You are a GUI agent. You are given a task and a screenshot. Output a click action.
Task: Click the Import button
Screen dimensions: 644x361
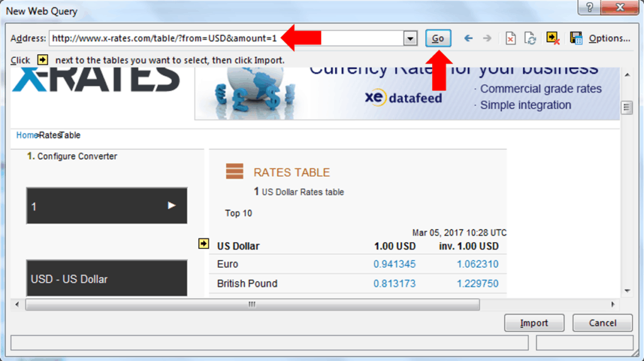[534, 323]
